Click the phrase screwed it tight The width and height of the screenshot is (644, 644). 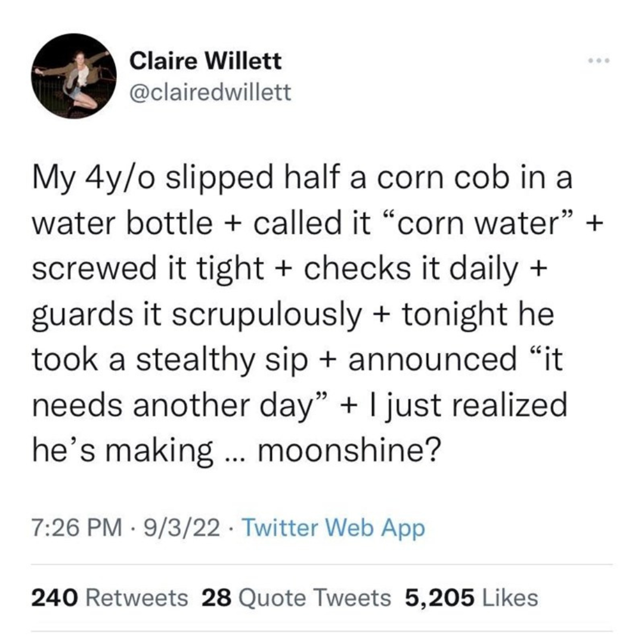(x=148, y=270)
